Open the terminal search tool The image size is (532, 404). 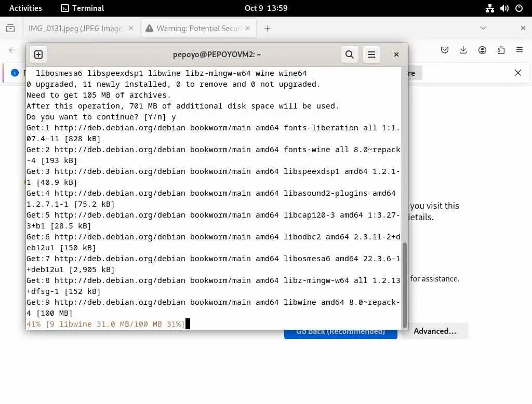350,55
